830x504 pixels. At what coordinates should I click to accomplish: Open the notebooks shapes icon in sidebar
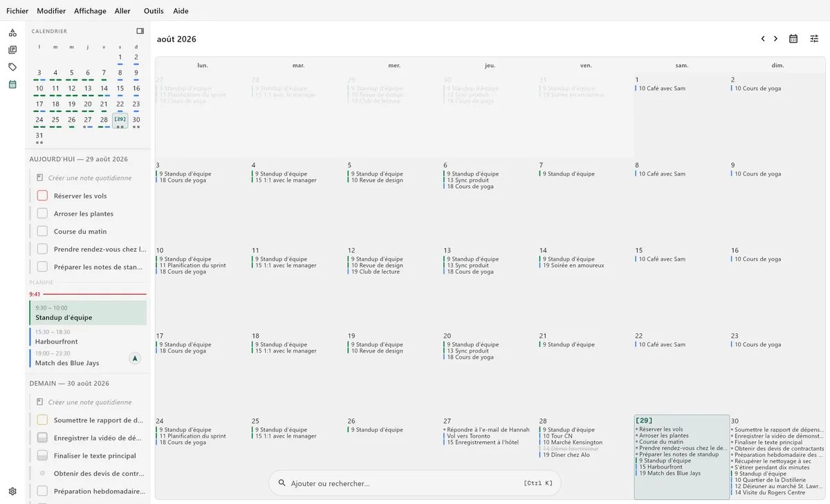point(12,32)
